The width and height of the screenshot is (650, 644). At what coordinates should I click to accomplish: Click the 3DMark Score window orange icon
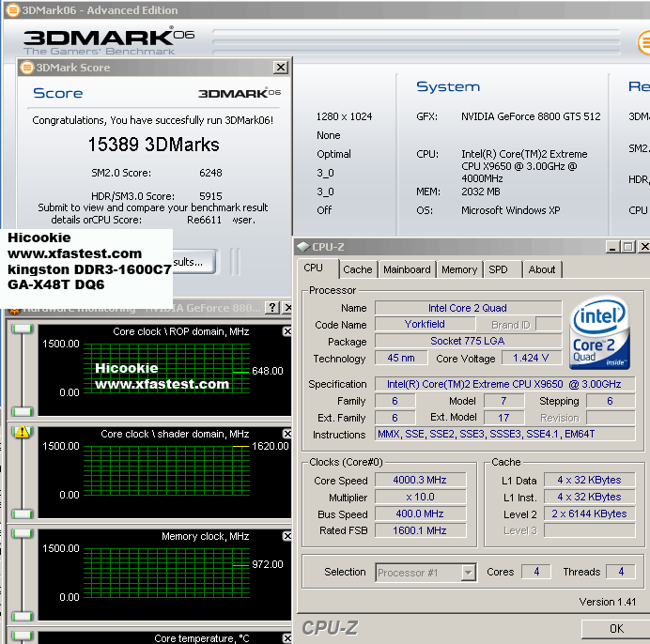coord(27,68)
